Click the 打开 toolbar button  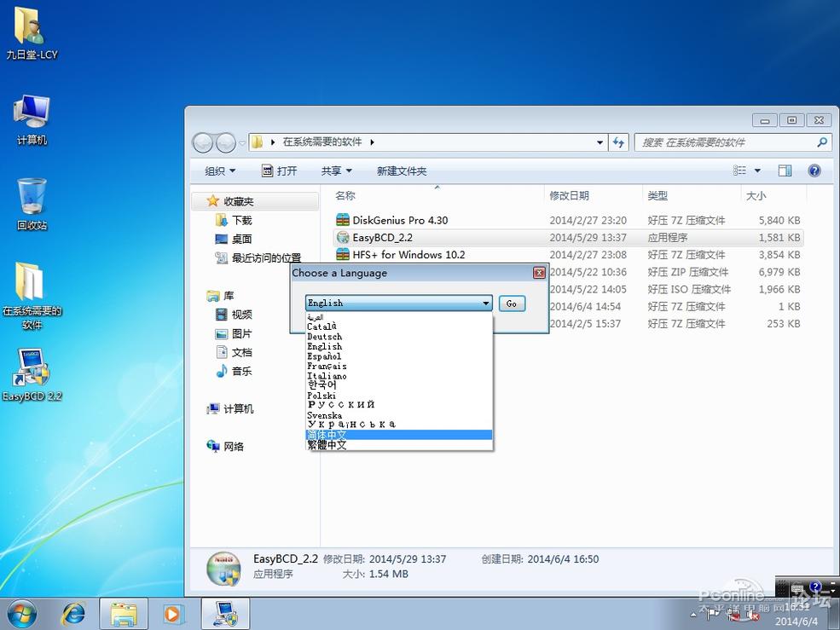(279, 171)
